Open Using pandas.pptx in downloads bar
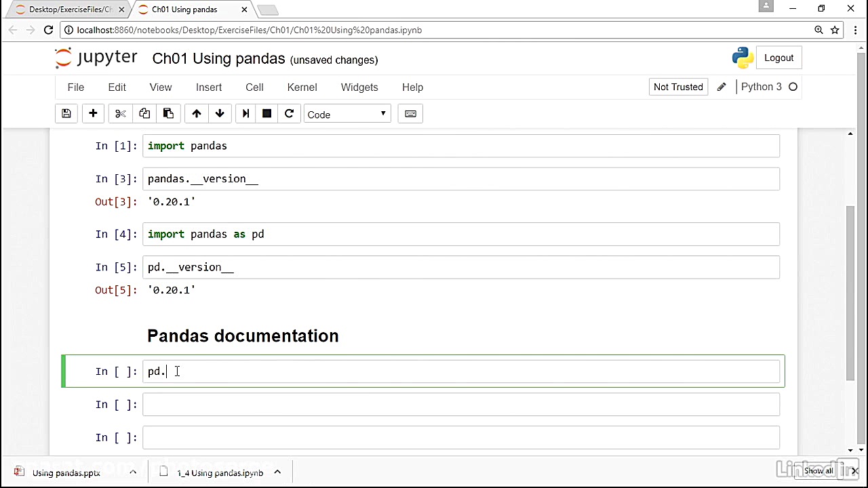Screen dimensions: 868x488 [66, 472]
